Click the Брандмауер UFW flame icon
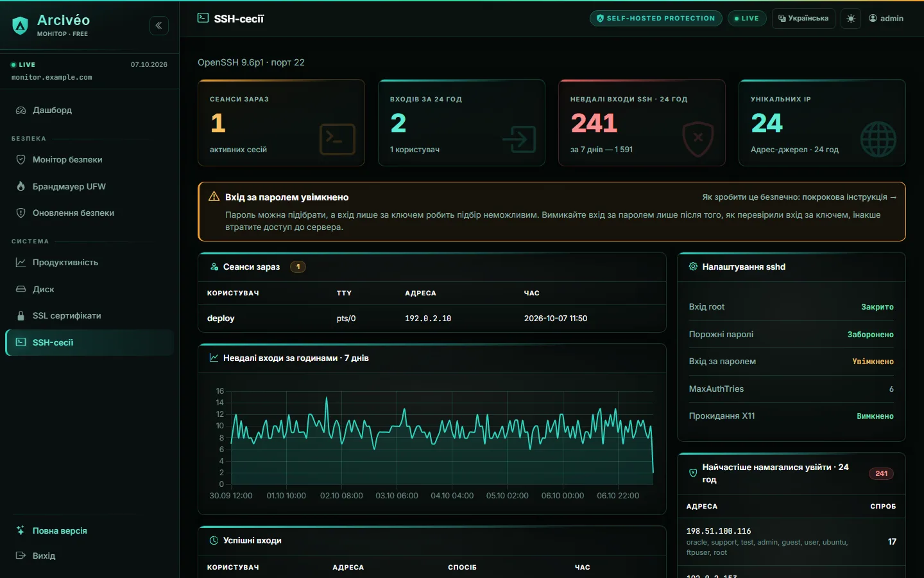The height and width of the screenshot is (578, 924). [21, 186]
